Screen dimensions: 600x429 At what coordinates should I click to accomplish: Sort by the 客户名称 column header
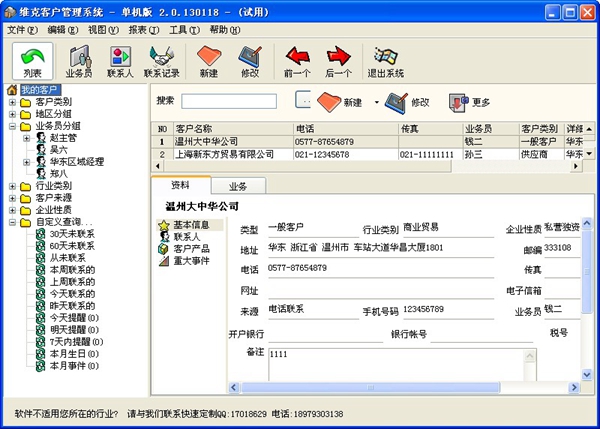point(233,129)
